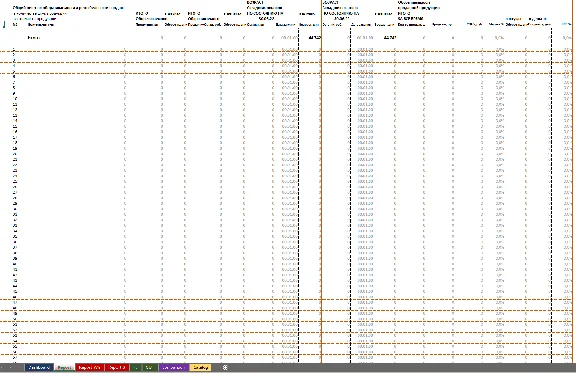
Task: Add a new sheet with plus icon
Action: pyautogui.click(x=225, y=367)
